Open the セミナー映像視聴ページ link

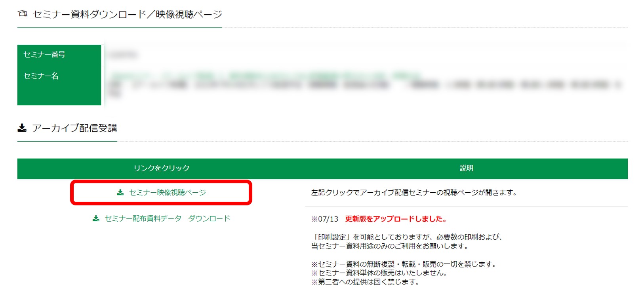(x=167, y=192)
